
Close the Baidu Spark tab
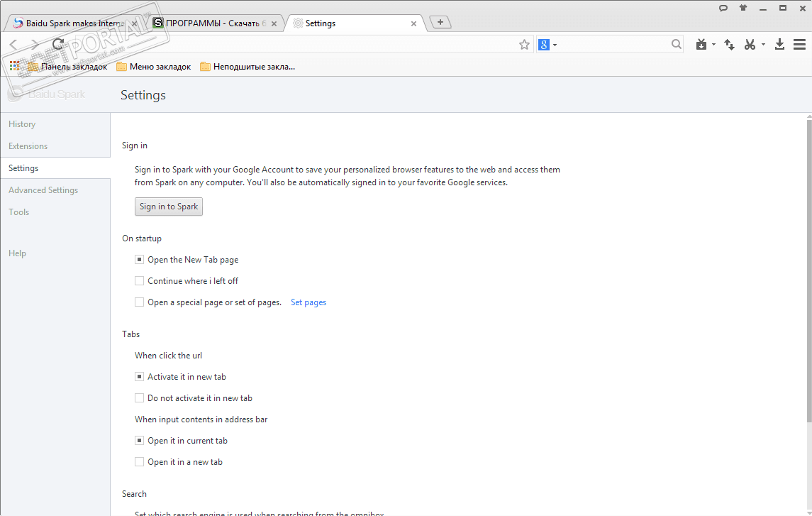point(134,23)
